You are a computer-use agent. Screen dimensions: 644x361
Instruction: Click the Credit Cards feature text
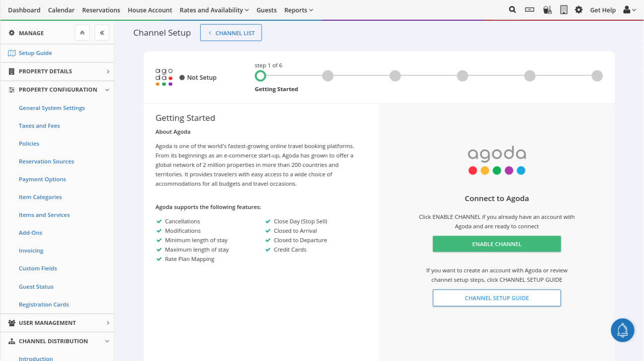[290, 250]
